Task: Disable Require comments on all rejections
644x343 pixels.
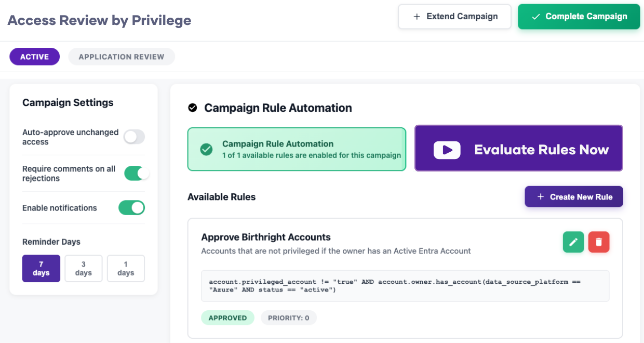Action: pos(137,174)
